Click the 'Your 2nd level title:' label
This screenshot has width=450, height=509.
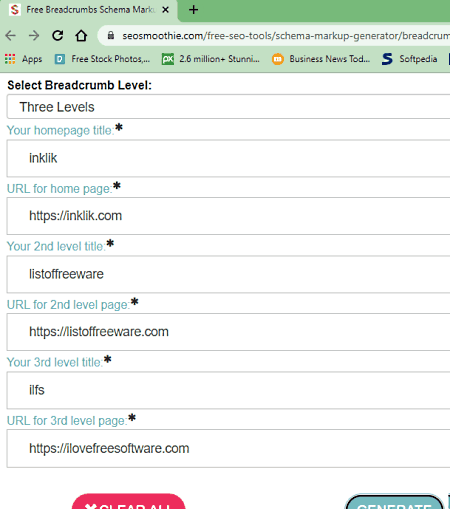tap(56, 246)
